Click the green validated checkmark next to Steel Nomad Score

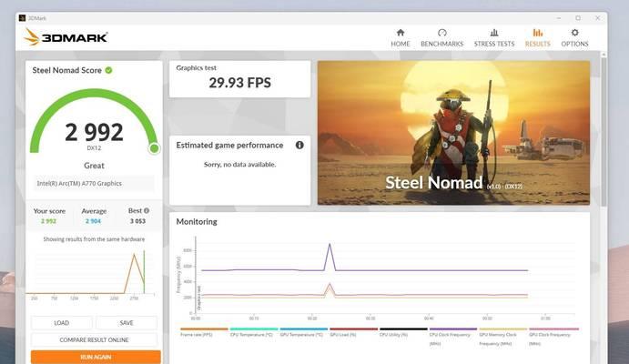click(108, 70)
